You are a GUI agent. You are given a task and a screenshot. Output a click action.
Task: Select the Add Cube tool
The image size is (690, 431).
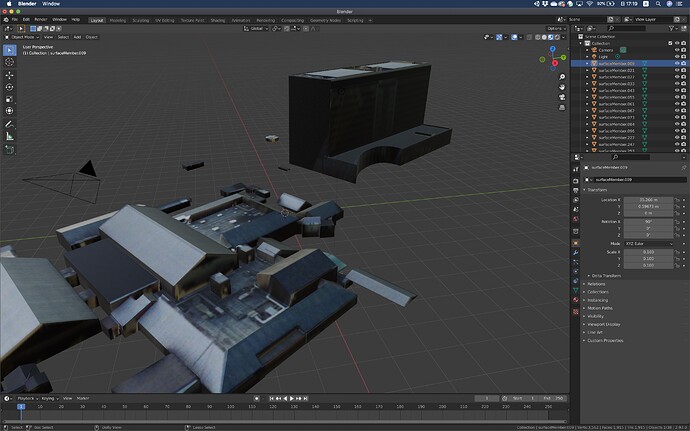pos(10,149)
